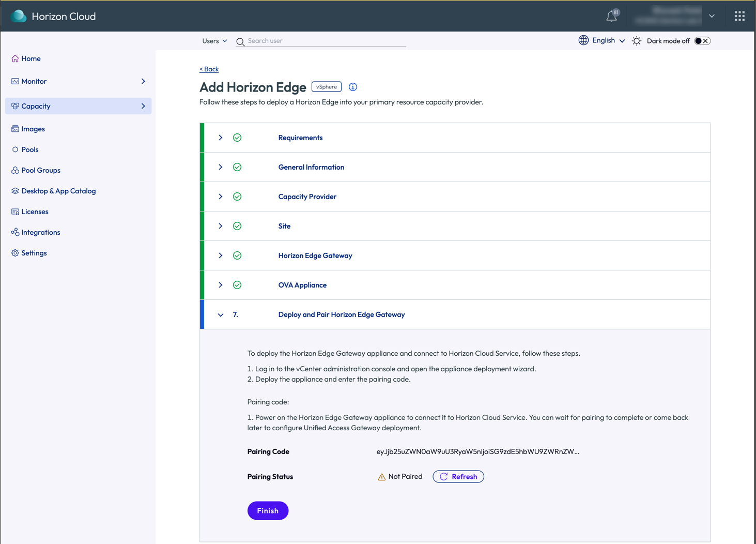Image resolution: width=756 pixels, height=544 pixels.
Task: Click the green checkmark on Capacity Provider row
Action: 237,197
